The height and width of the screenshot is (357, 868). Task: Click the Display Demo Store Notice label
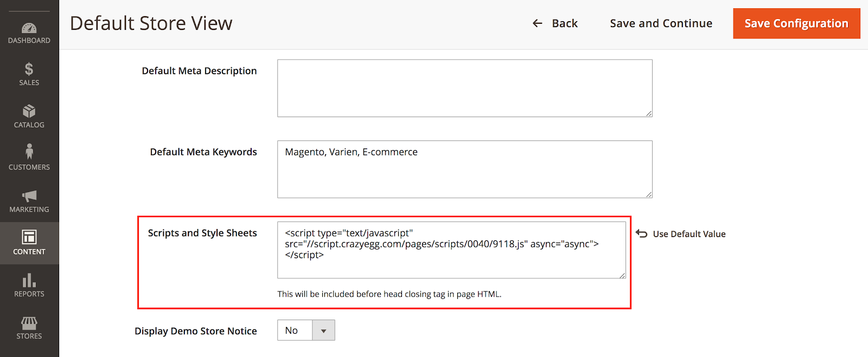click(x=196, y=331)
